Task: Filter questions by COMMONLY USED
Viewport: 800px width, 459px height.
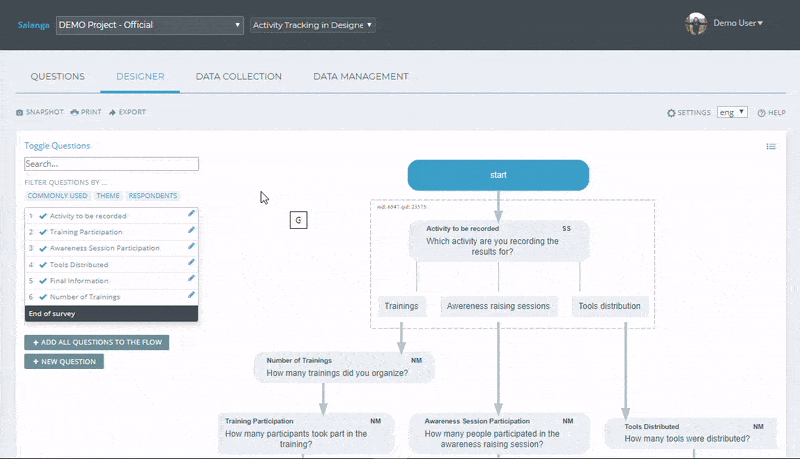Action: tap(57, 196)
